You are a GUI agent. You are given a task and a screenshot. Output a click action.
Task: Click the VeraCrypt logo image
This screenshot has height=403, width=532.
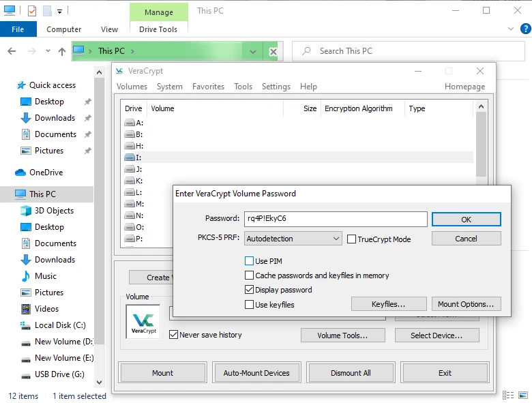[143, 322]
